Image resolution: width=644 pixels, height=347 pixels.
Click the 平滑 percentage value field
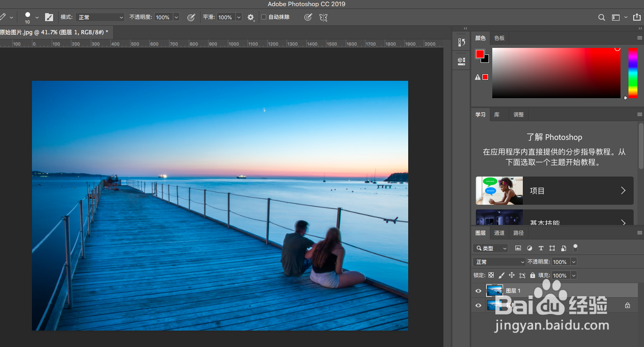point(225,17)
